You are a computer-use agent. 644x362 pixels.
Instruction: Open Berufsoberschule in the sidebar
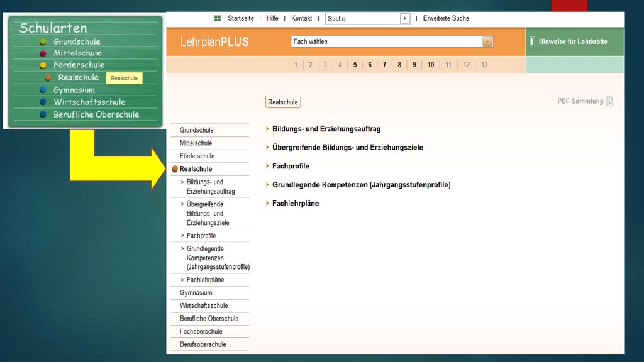point(203,344)
